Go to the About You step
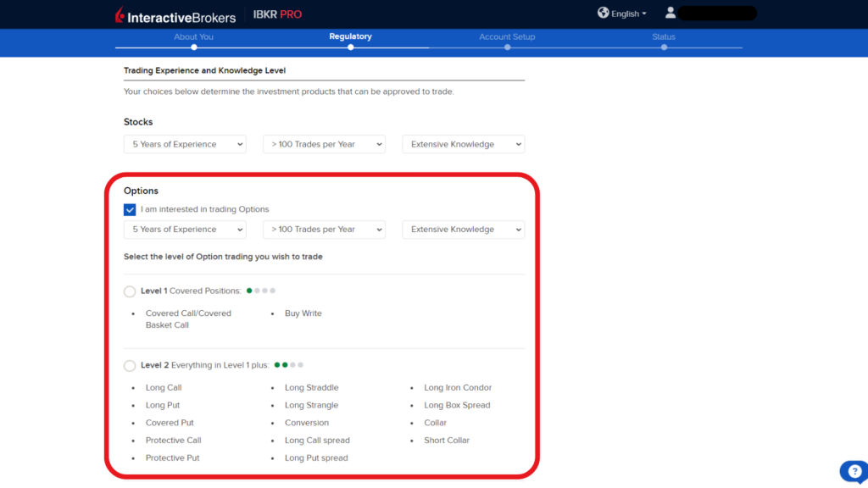Viewport: 868px width, 488px height. coord(194,37)
